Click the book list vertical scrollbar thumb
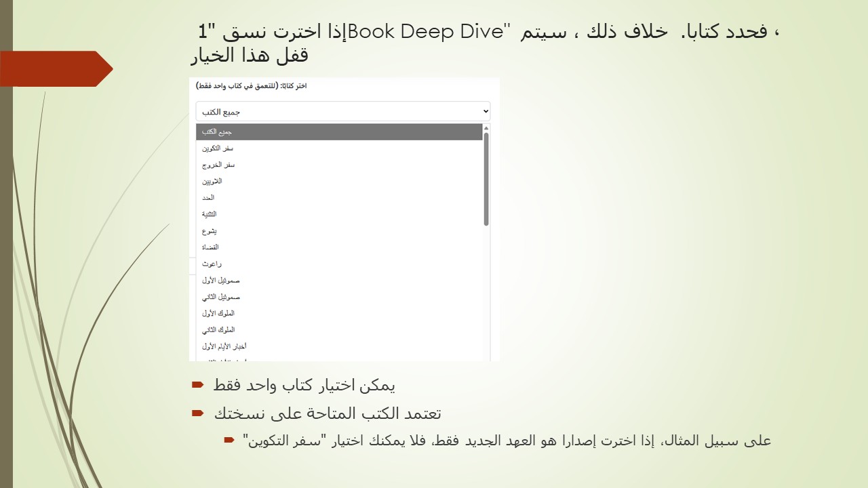The height and width of the screenshot is (488, 868). pyautogui.click(x=486, y=180)
